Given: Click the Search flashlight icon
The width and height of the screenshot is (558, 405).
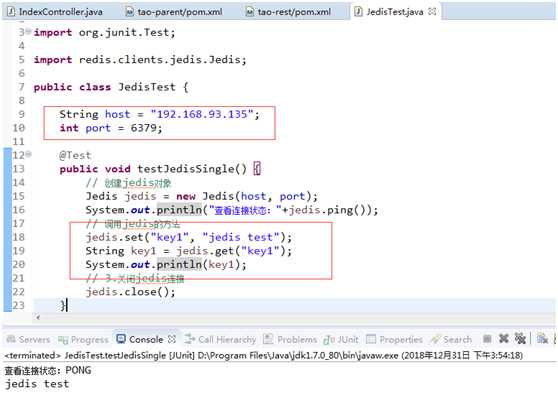Looking at the screenshot, I should [x=435, y=340].
